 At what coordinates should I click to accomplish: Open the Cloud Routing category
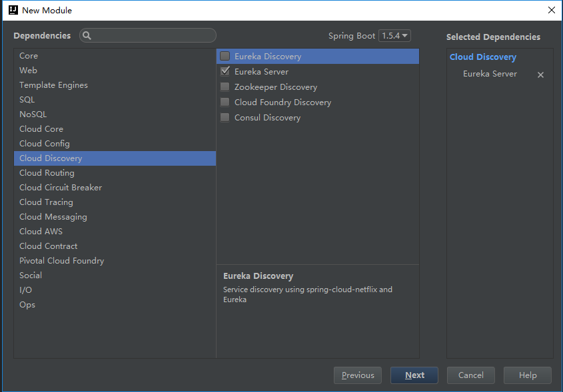coord(47,173)
